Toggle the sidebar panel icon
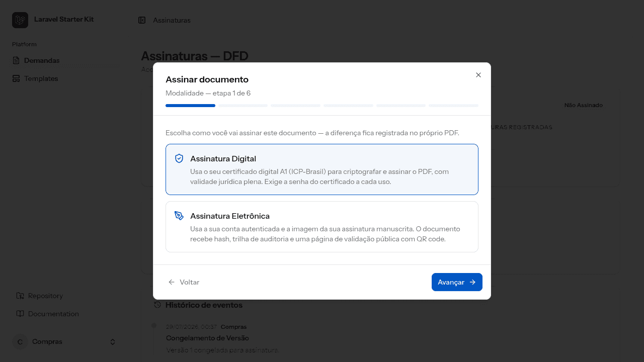This screenshot has height=362, width=644. 142,20
